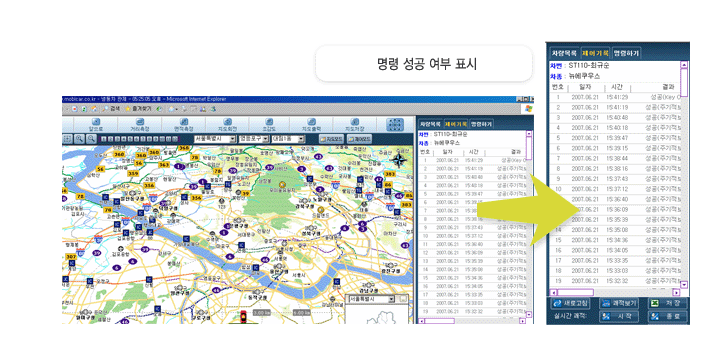Click the 지도출력 map print icon
Viewport: 720px width, 360px height.
tap(311, 122)
